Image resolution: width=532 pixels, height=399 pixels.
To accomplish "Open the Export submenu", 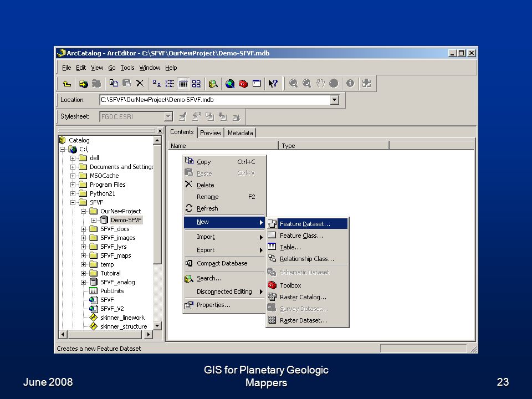I will 224,250.
